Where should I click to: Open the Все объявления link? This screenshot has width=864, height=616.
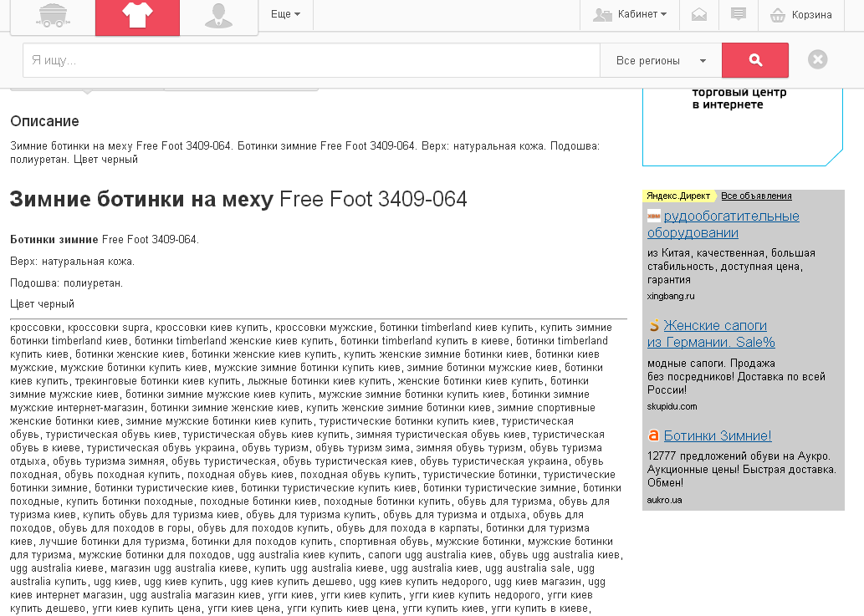756,196
